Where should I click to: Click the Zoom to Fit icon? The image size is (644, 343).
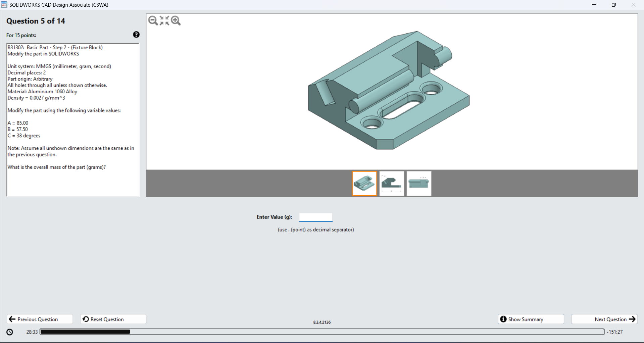(x=164, y=20)
